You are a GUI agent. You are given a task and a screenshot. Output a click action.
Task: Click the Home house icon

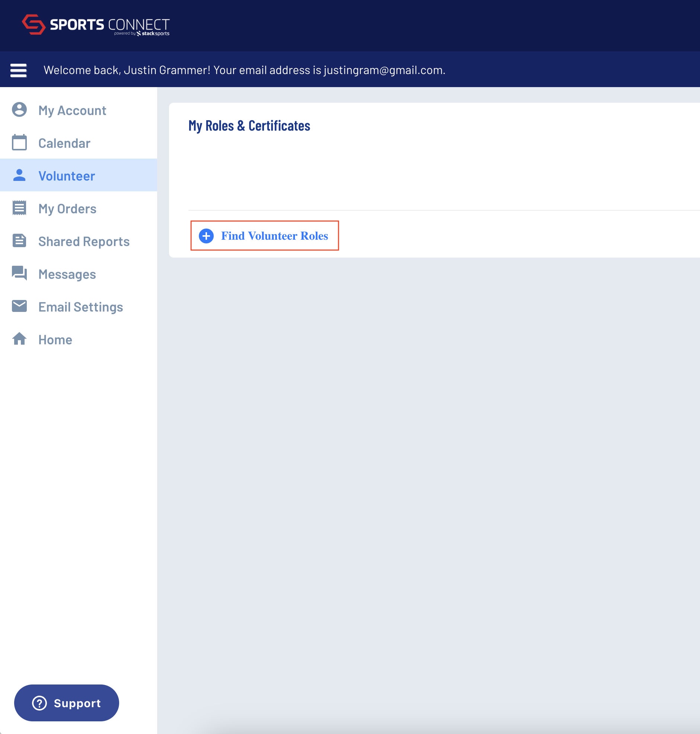(19, 339)
